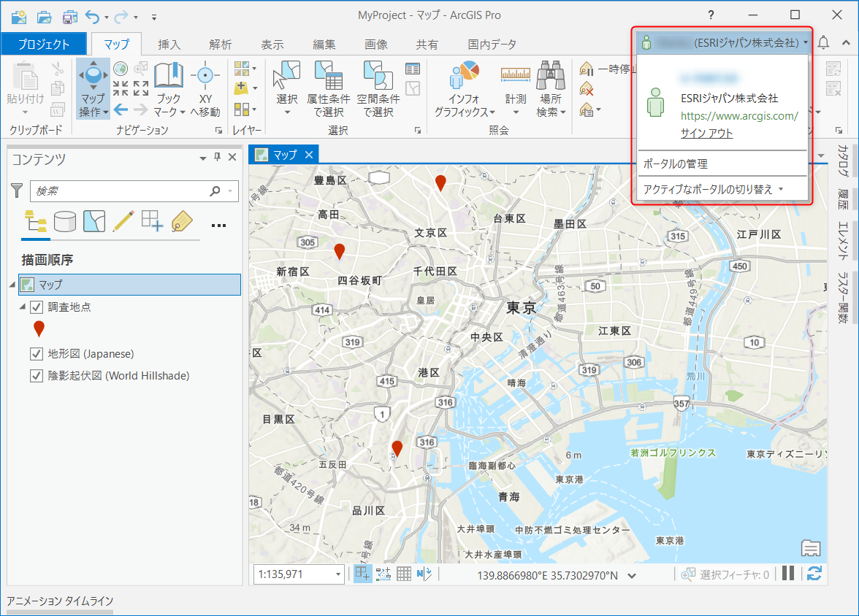Open notifications bell icon
Image resolution: width=859 pixels, height=616 pixels.
click(823, 43)
